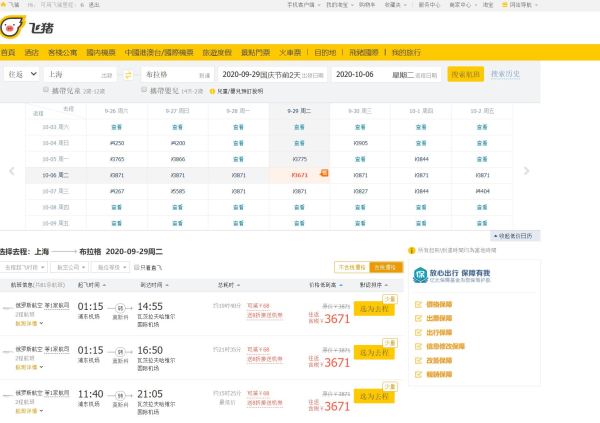Screen dimensions: 600x423
Task: Expand 航班详情 for 14:55 arrival flight
Action: [29, 323]
